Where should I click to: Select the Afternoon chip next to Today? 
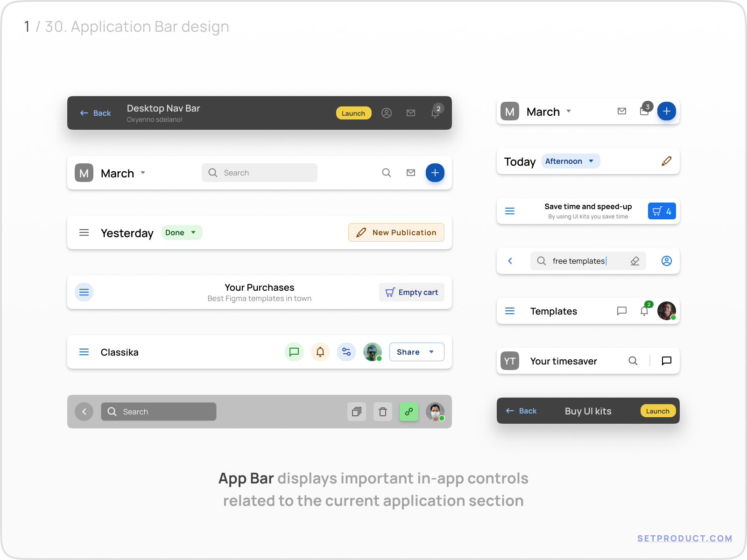(x=571, y=161)
